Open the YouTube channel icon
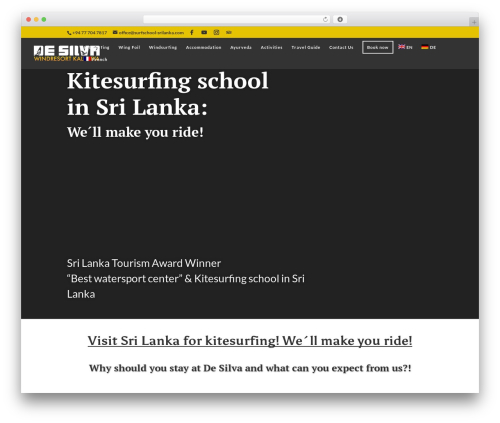The width and height of the screenshot is (500, 423). (x=204, y=32)
